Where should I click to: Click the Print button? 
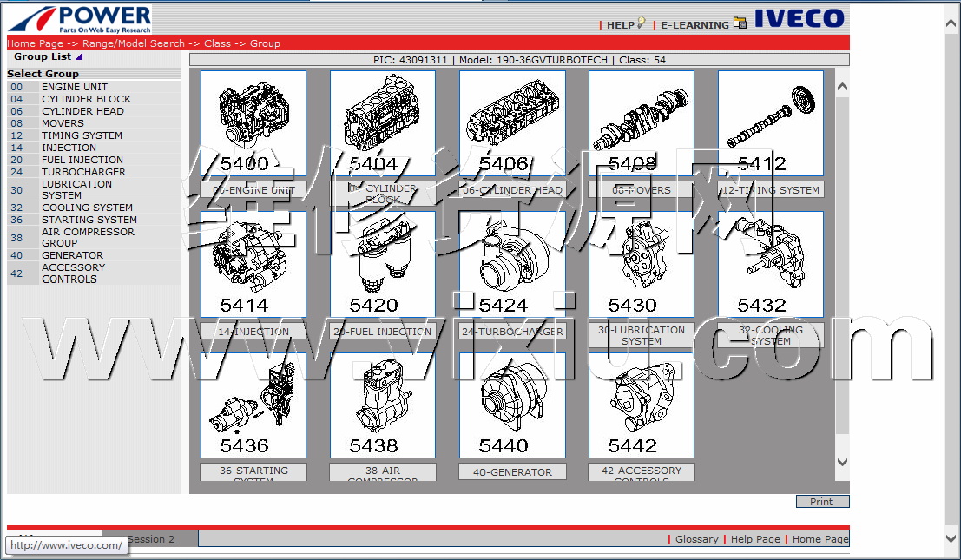[822, 502]
